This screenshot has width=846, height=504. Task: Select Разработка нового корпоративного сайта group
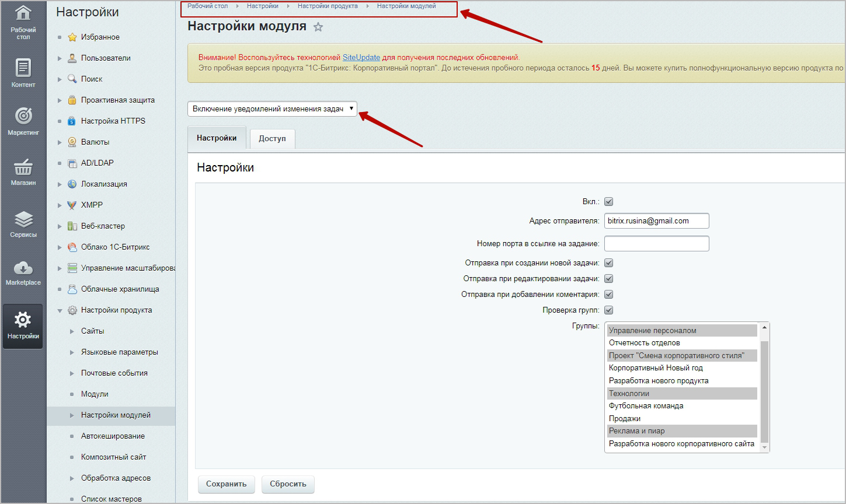pos(682,444)
